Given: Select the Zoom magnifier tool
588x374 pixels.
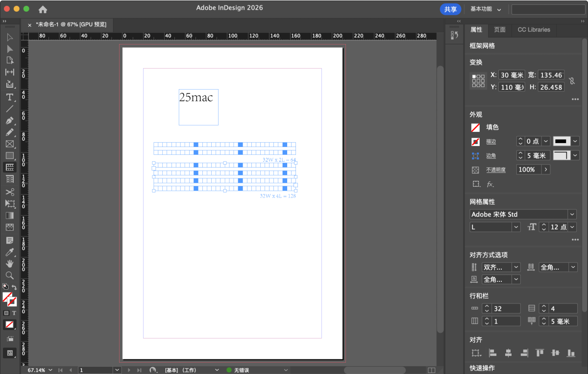Looking at the screenshot, I should point(9,275).
